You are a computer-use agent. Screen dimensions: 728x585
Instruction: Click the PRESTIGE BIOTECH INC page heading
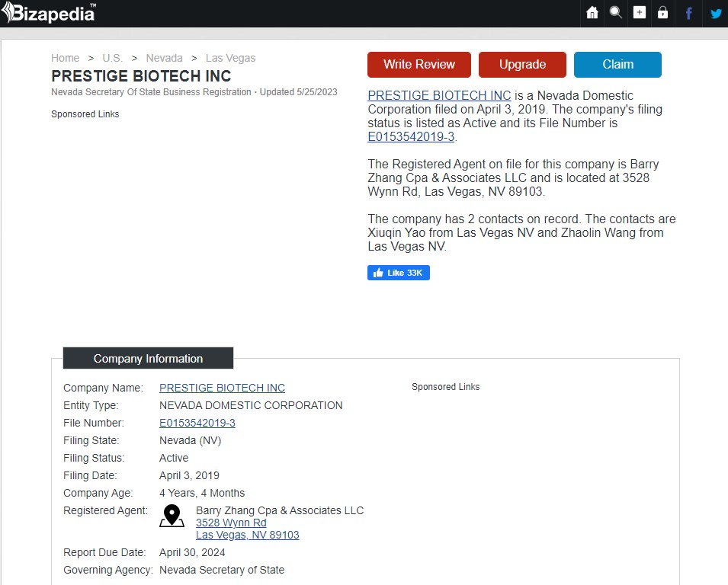click(x=141, y=76)
